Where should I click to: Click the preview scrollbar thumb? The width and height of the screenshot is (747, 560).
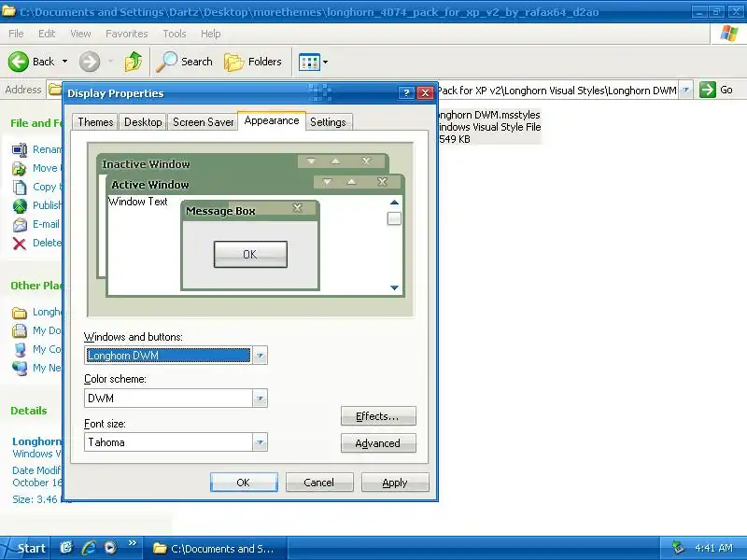pyautogui.click(x=394, y=218)
